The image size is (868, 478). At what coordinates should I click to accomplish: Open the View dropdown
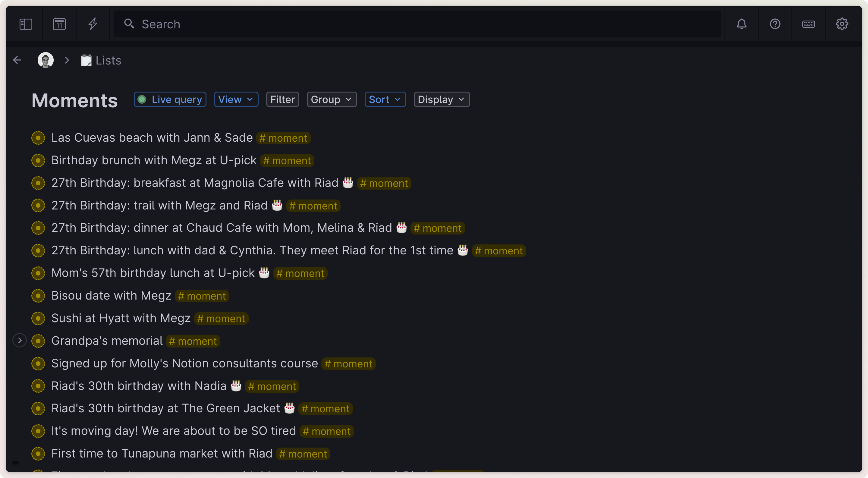[236, 99]
